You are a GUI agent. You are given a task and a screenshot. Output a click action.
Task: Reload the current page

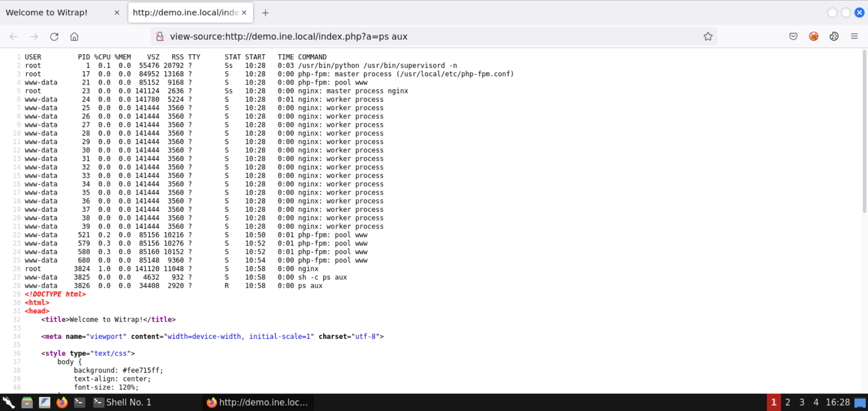[54, 37]
